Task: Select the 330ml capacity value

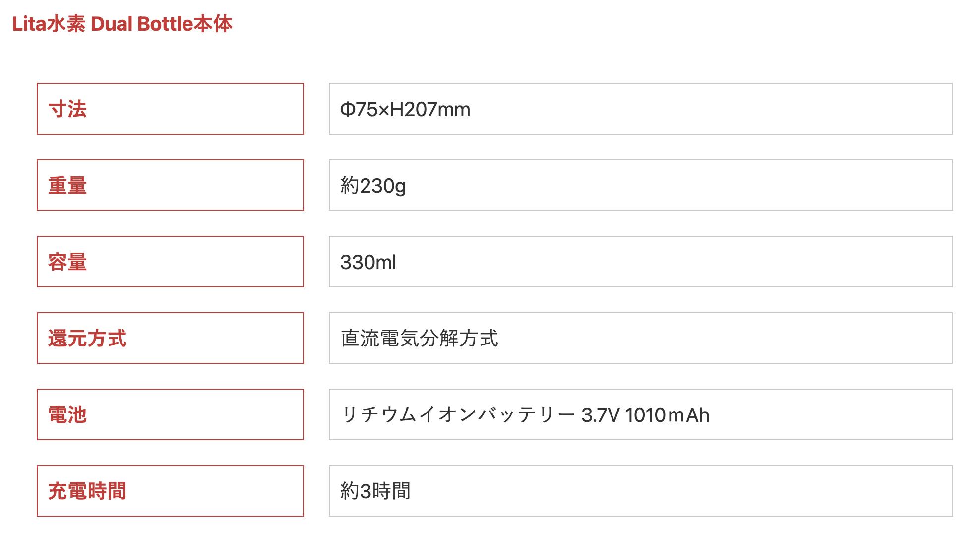Action: (368, 262)
